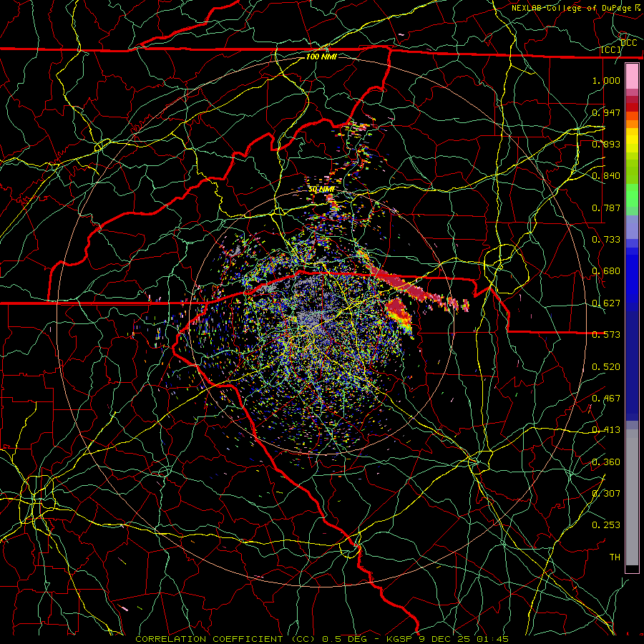
Task: Click the KGSP radar site identifier
Action: coord(401,639)
